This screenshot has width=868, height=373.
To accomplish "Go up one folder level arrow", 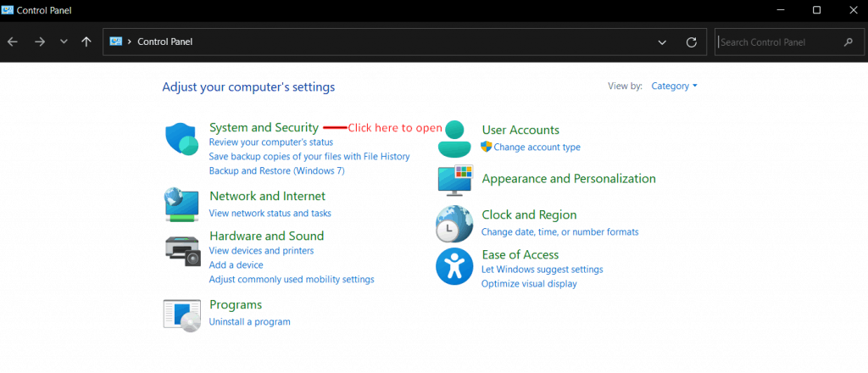I will coord(86,42).
